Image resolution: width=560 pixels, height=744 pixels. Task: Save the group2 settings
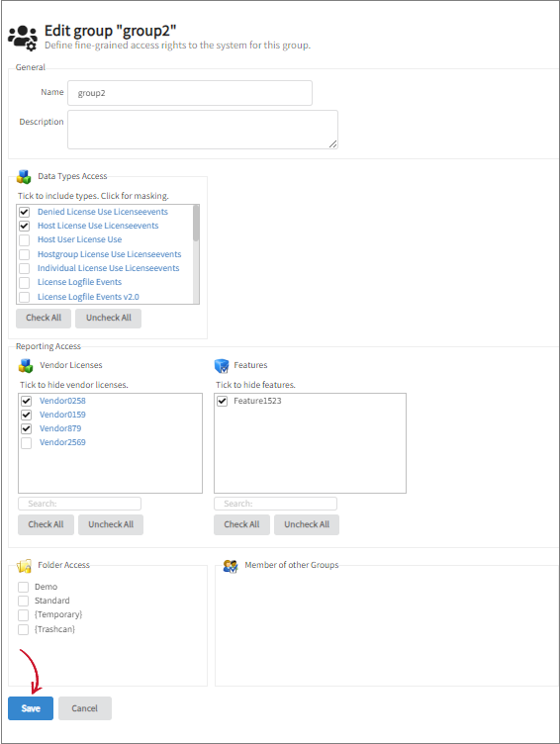[x=31, y=708]
